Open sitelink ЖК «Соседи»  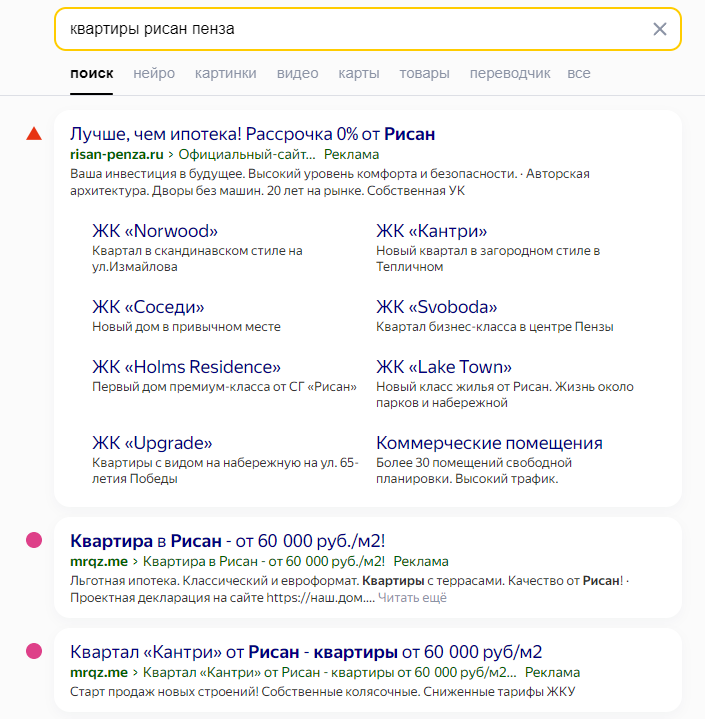pyautogui.click(x=148, y=307)
